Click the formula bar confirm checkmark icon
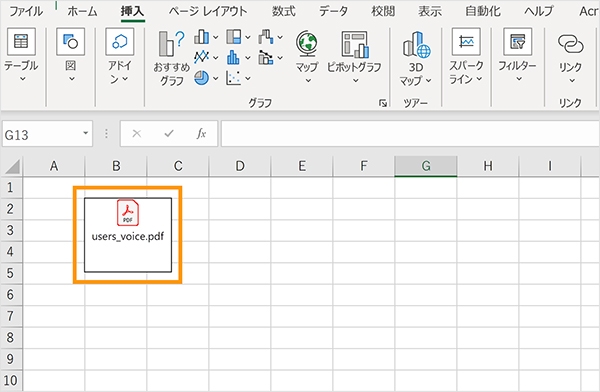Screen dimensions: 600x392 (169, 133)
